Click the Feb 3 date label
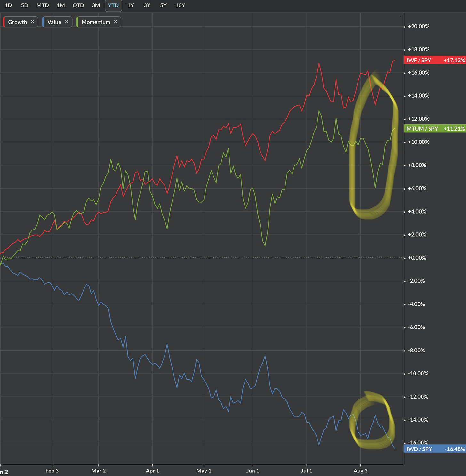The width and height of the screenshot is (466, 476). tap(52, 471)
